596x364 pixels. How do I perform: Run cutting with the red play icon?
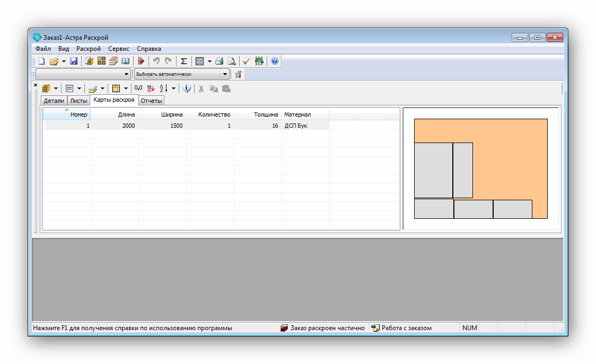[x=141, y=61]
